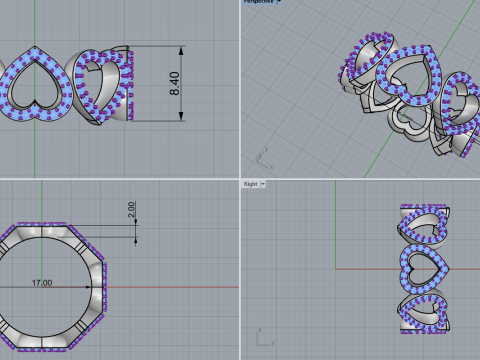Click the world axis icon in Perspective viewport
The height and width of the screenshot is (360, 480).
(264, 158)
